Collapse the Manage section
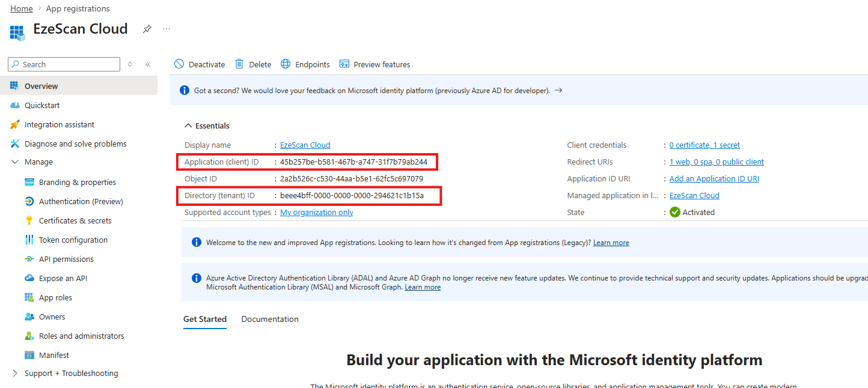 tap(15, 162)
